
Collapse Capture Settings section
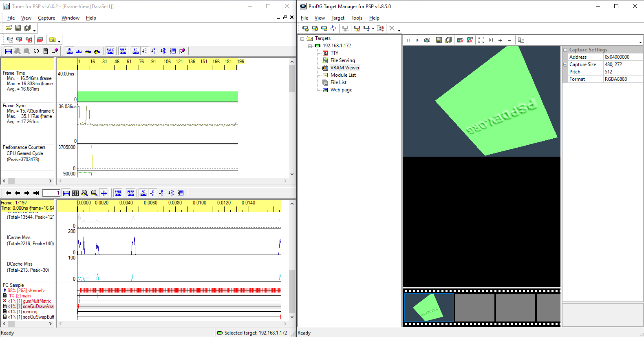(x=565, y=50)
